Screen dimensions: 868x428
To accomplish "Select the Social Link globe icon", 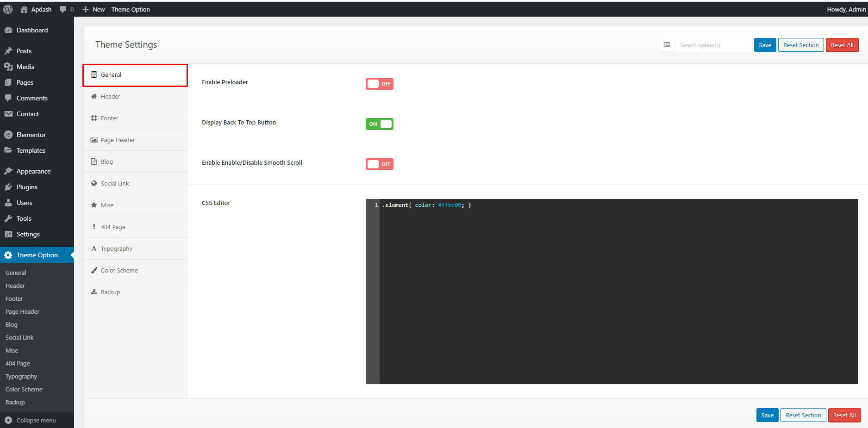I will (94, 183).
